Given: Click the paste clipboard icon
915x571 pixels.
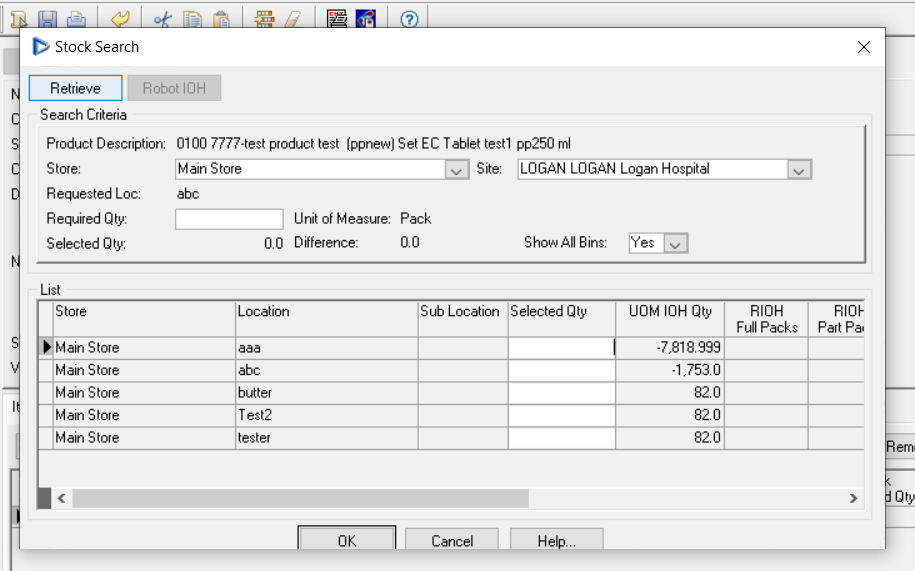Looking at the screenshot, I should click(x=222, y=18).
